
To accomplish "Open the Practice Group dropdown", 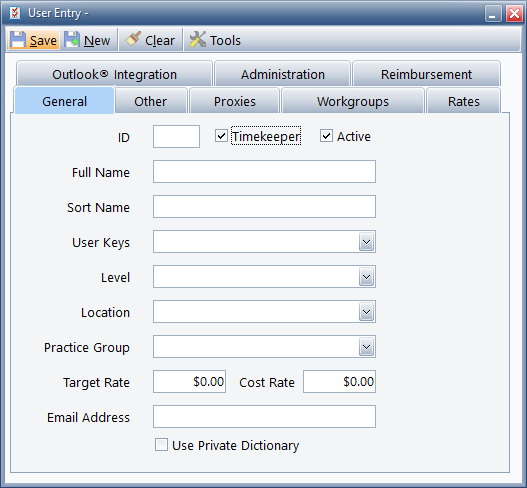I will coord(366,347).
